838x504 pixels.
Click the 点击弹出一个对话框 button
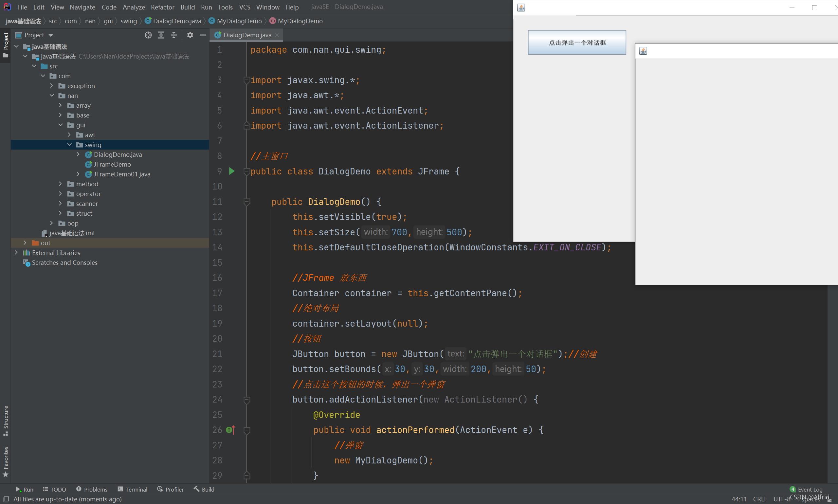tap(577, 43)
